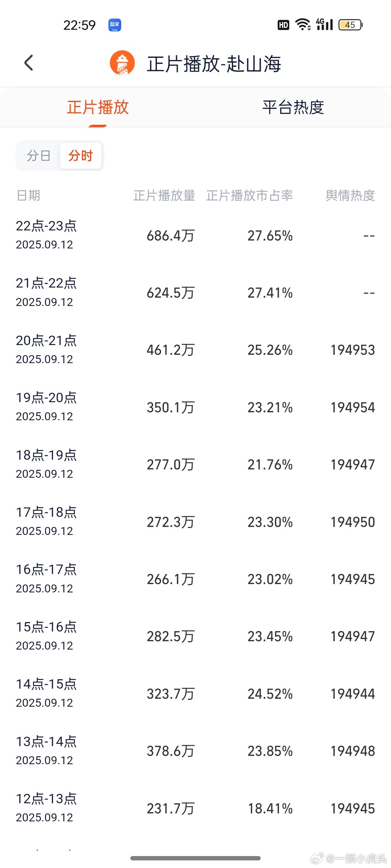This screenshot has width=391, height=868.
Task: Tap the 舆情热度 column header
Action: coord(350,195)
